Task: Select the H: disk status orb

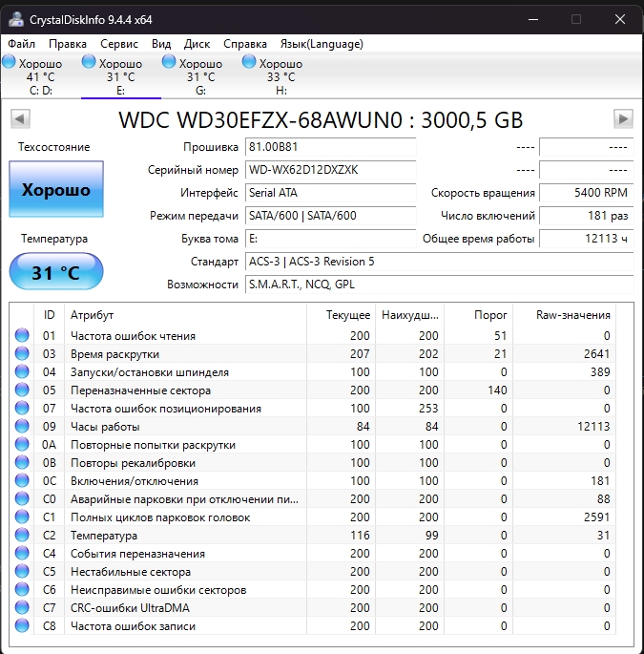Action: (x=249, y=62)
